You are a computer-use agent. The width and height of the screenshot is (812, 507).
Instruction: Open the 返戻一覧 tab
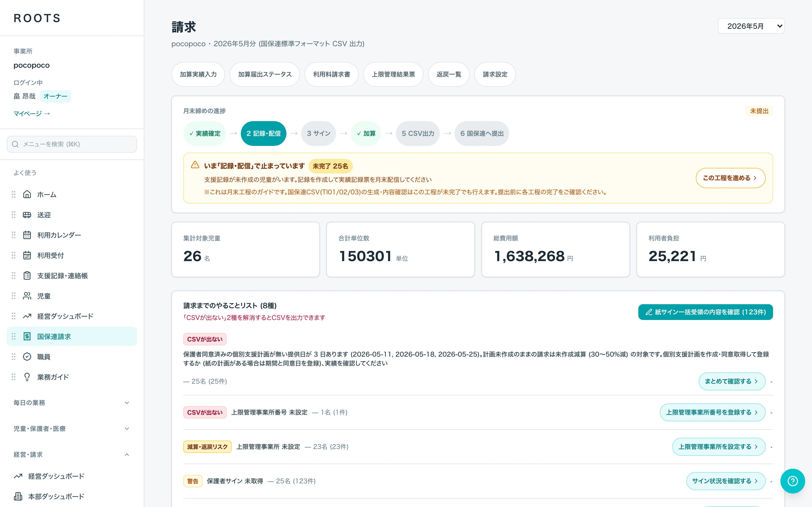[449, 74]
